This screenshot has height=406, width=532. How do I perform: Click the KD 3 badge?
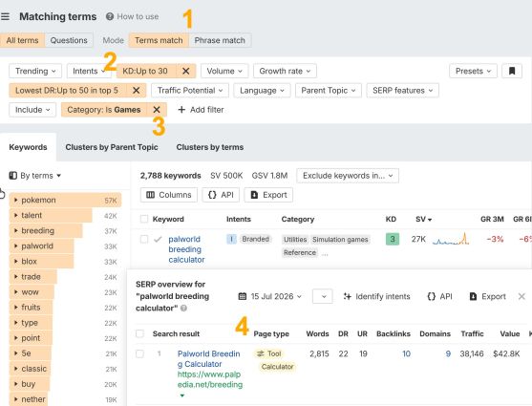tap(393, 239)
